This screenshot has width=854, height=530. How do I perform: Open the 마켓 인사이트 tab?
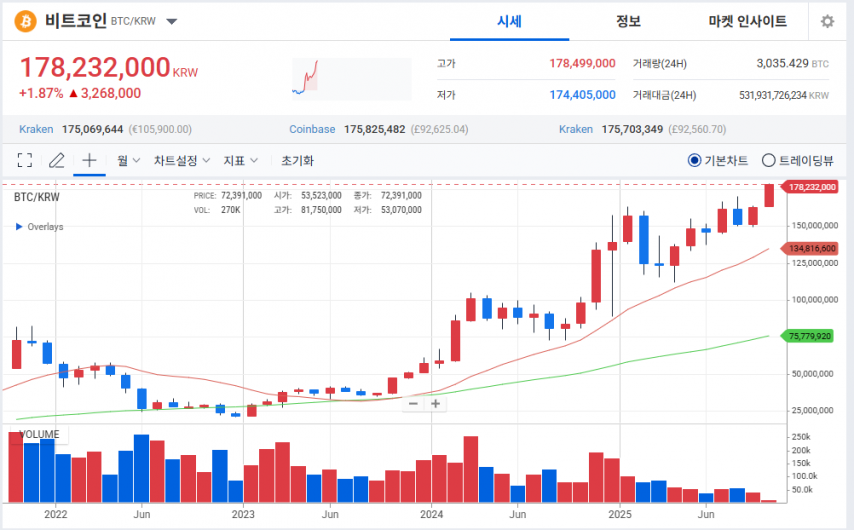point(747,21)
